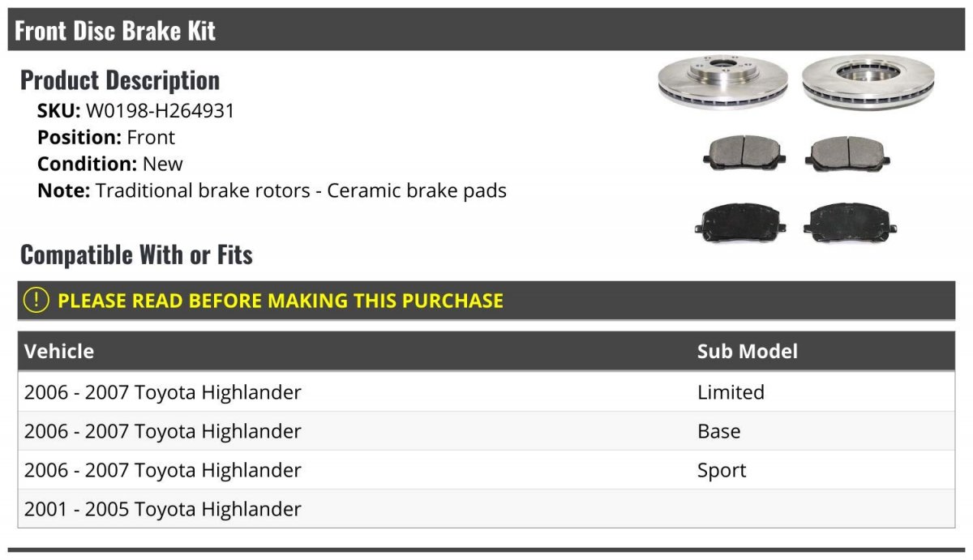Click the Product Description heading

coord(120,80)
